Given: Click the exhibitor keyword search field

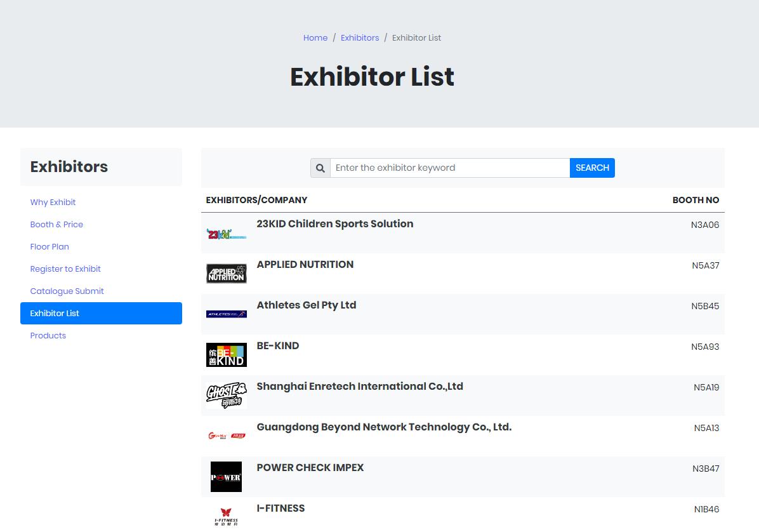Looking at the screenshot, I should 450,168.
